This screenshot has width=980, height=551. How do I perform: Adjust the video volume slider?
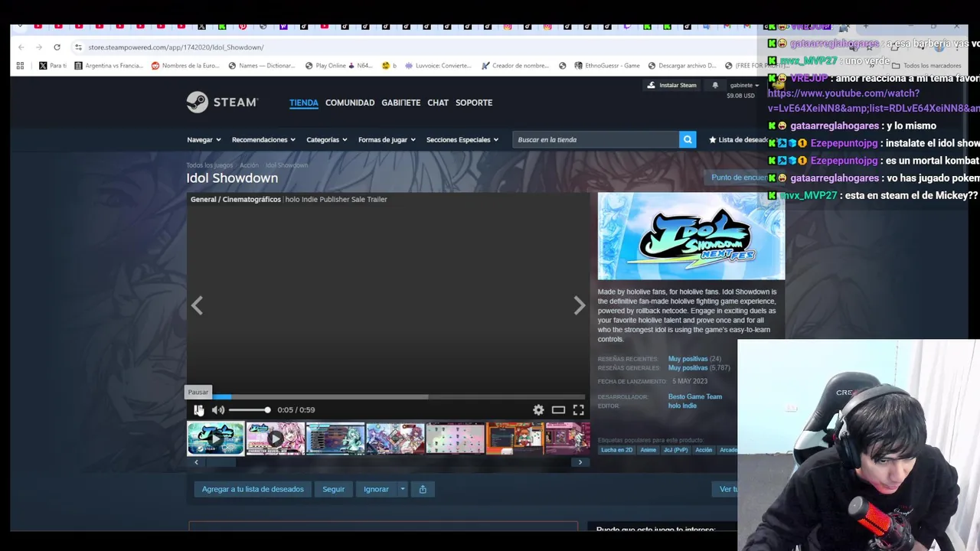coord(249,410)
